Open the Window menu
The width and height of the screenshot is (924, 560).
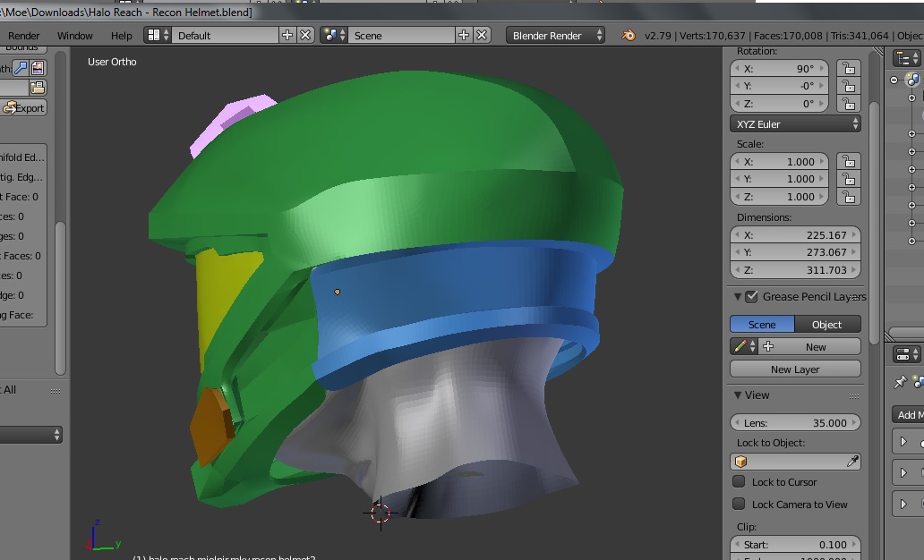(x=74, y=36)
